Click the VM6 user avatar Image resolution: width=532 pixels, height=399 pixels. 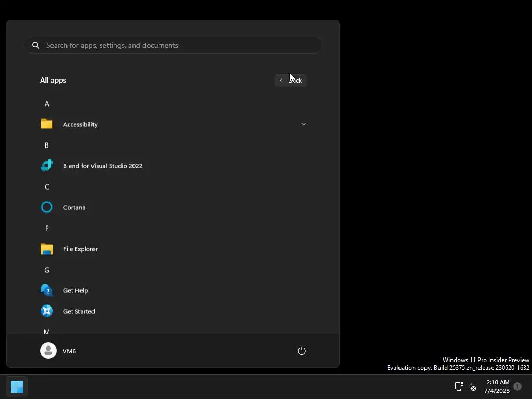pos(48,351)
